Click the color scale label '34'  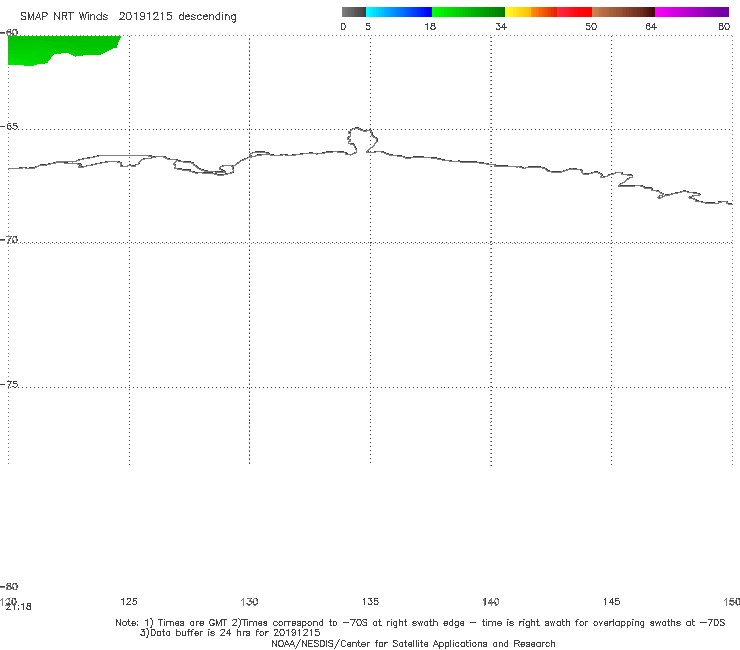click(x=501, y=26)
